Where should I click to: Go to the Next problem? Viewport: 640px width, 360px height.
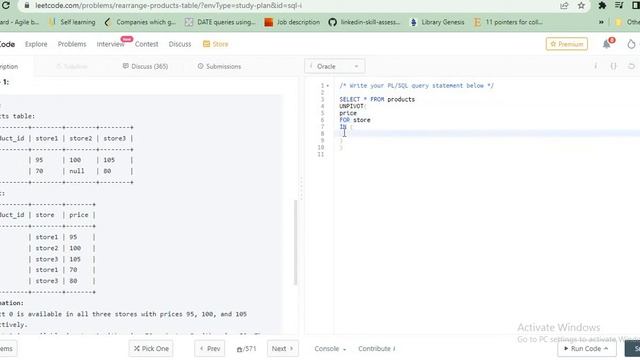pyautogui.click(x=282, y=349)
